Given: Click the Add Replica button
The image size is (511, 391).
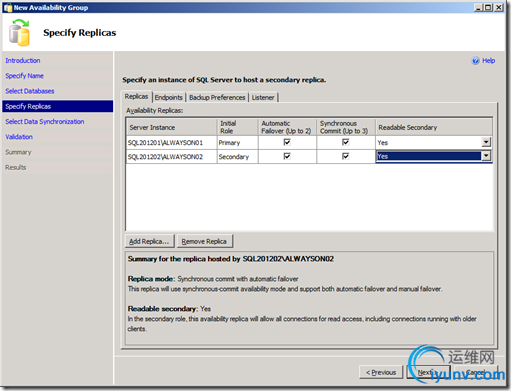Looking at the screenshot, I should 149,241.
